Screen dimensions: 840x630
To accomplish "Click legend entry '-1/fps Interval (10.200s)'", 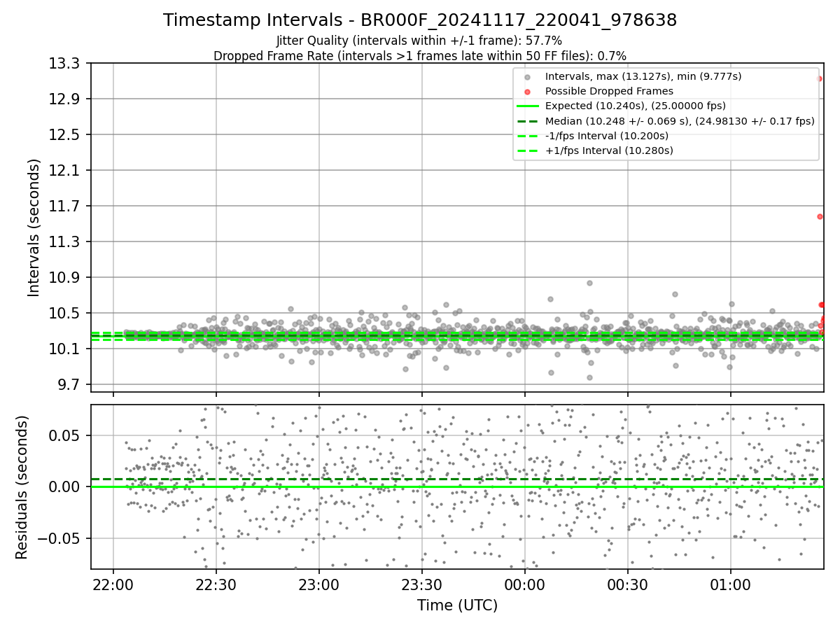I will tap(607, 136).
